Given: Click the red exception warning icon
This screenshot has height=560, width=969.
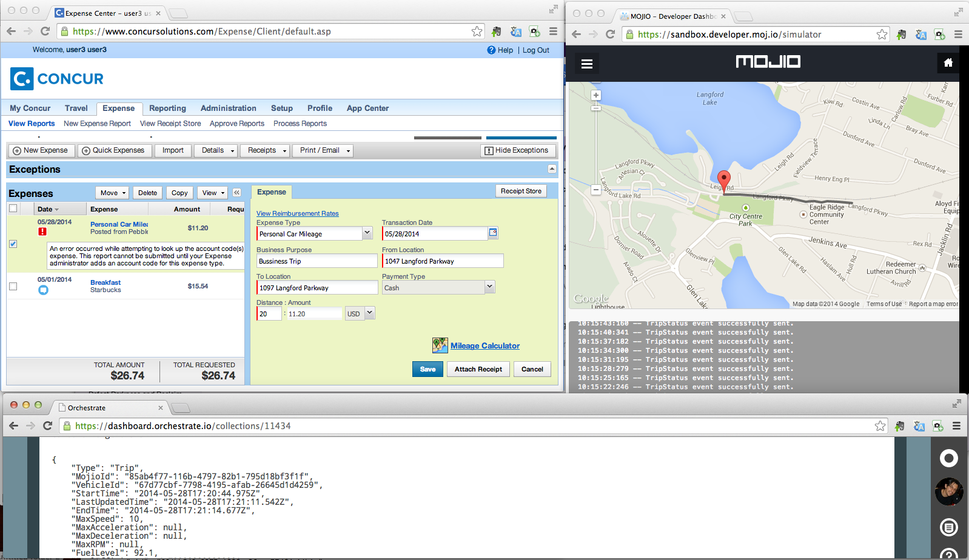Looking at the screenshot, I should coord(42,232).
